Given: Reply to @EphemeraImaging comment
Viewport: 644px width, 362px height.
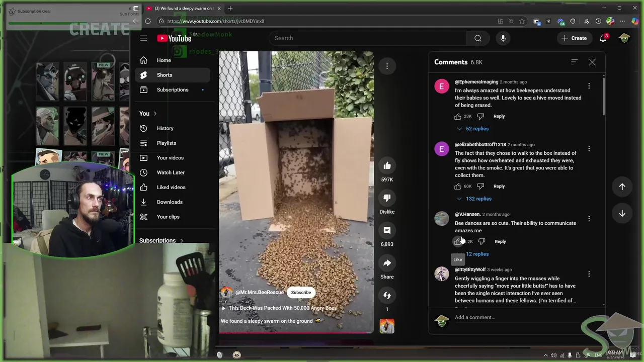Looking at the screenshot, I should [499, 116].
